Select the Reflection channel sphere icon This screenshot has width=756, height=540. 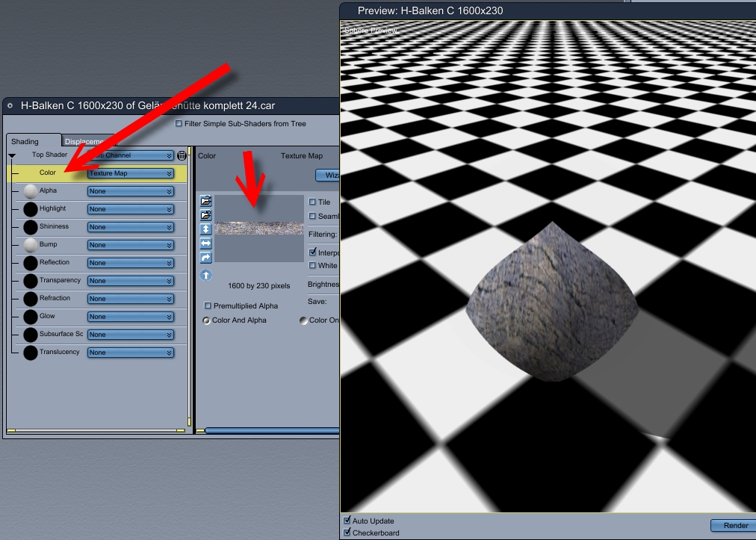[31, 263]
